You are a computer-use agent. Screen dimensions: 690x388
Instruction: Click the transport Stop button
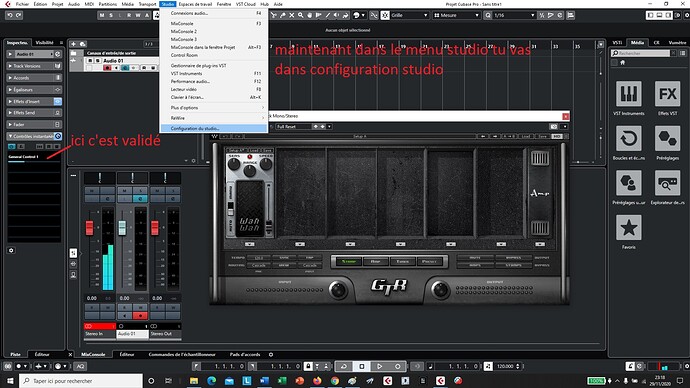click(x=362, y=366)
